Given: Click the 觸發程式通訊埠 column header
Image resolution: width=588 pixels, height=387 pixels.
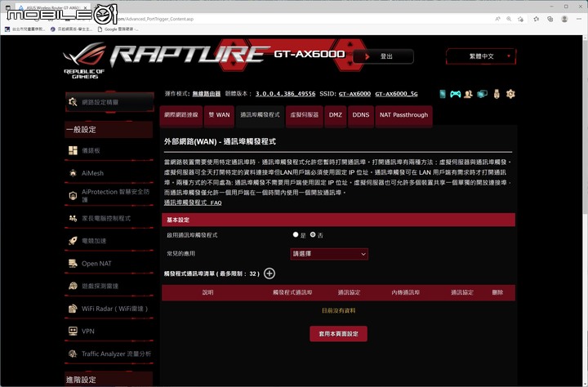Looking at the screenshot, I should tap(292, 292).
